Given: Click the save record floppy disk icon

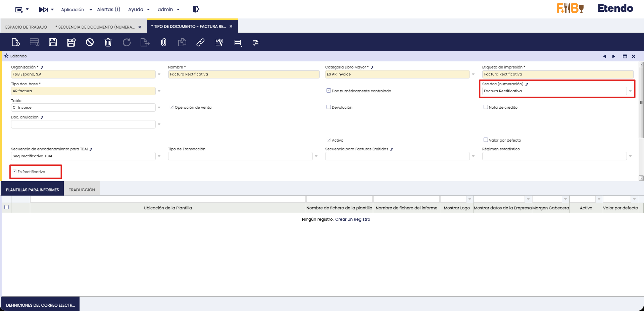Looking at the screenshot, I should [53, 42].
